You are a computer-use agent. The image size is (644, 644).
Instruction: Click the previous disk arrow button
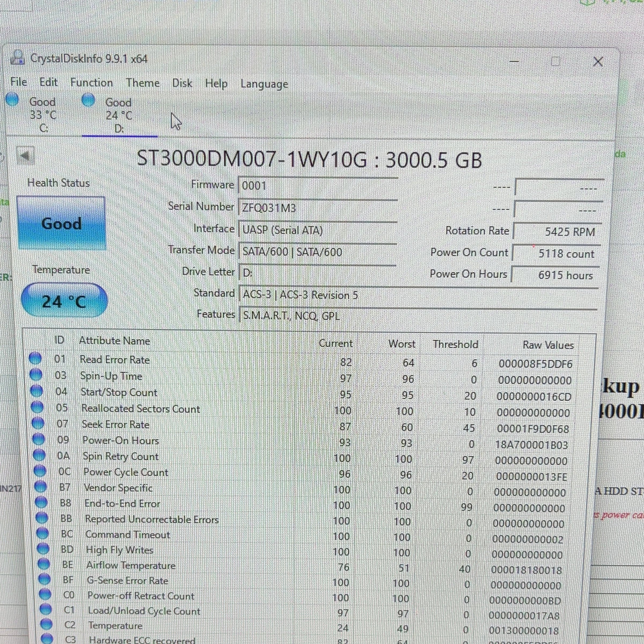click(x=25, y=156)
